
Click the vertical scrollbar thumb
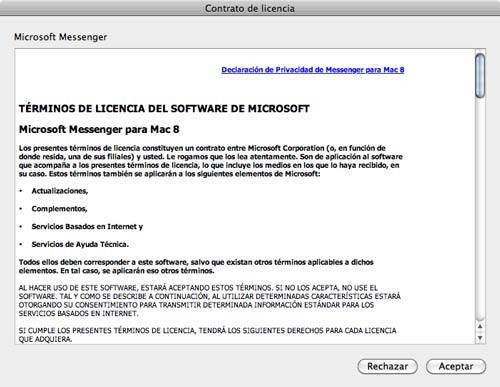click(x=480, y=76)
